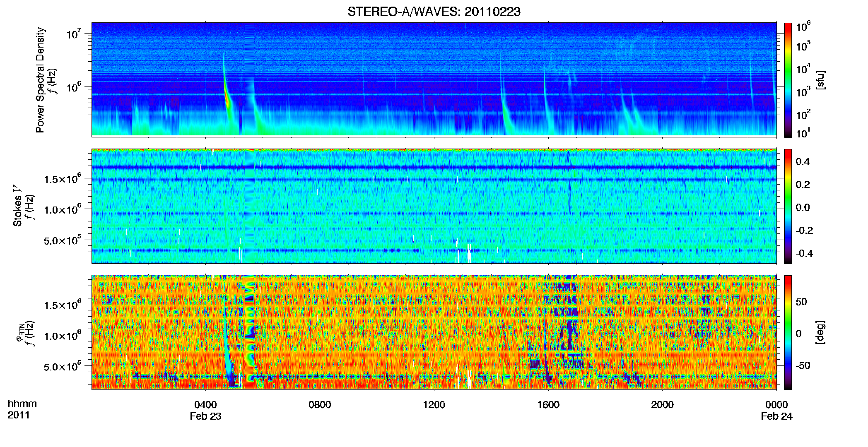Click the Stokes V colorbar
Screen dimensions: 868x447
(x=788, y=206)
